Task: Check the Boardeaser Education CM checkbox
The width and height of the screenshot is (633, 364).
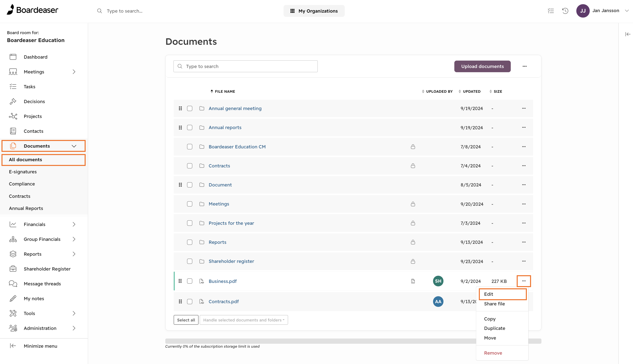Action: [190, 147]
